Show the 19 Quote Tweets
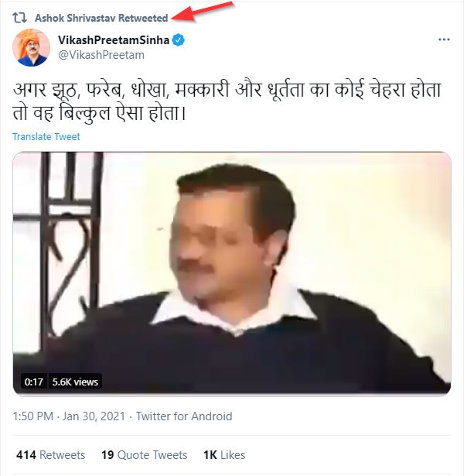The image size is (467, 476). tap(145, 454)
